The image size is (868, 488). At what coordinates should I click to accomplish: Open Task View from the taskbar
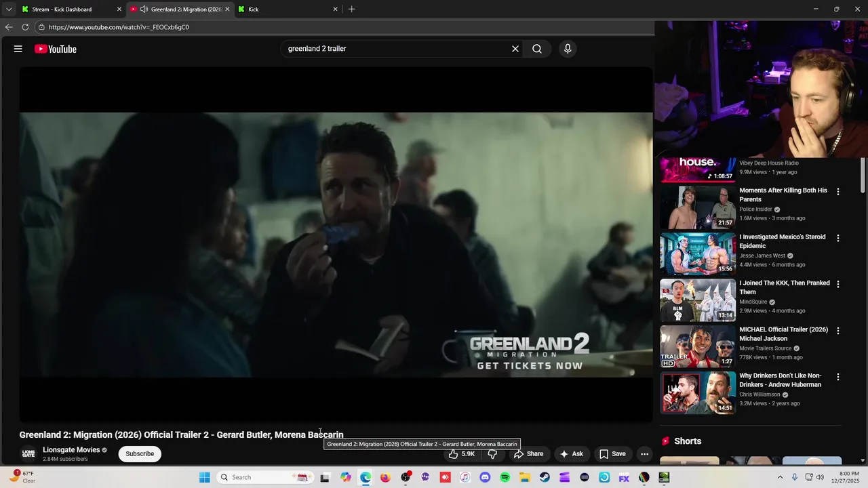click(325, 477)
